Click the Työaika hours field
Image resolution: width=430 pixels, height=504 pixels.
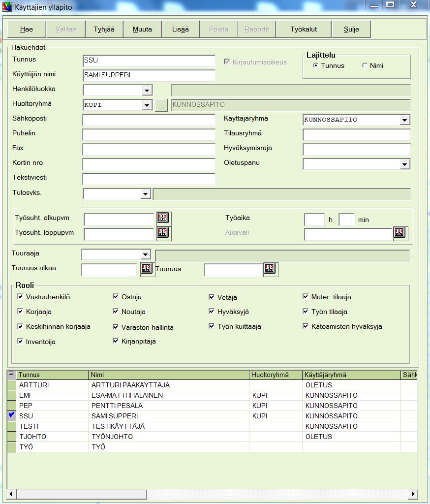click(x=314, y=220)
